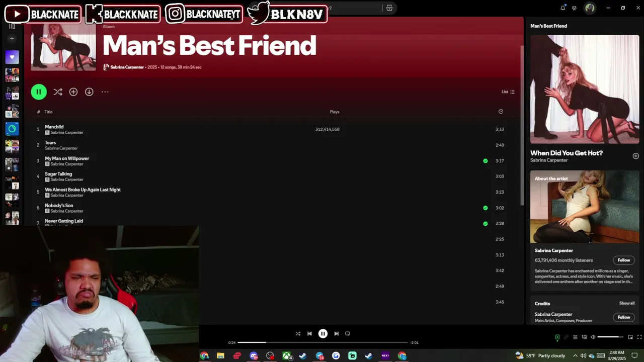644x362 pixels.
Task: Show all credits
Action: pyautogui.click(x=627, y=303)
